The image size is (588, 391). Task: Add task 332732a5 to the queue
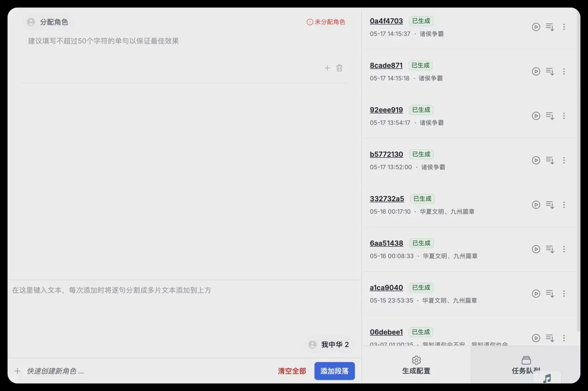pos(550,205)
